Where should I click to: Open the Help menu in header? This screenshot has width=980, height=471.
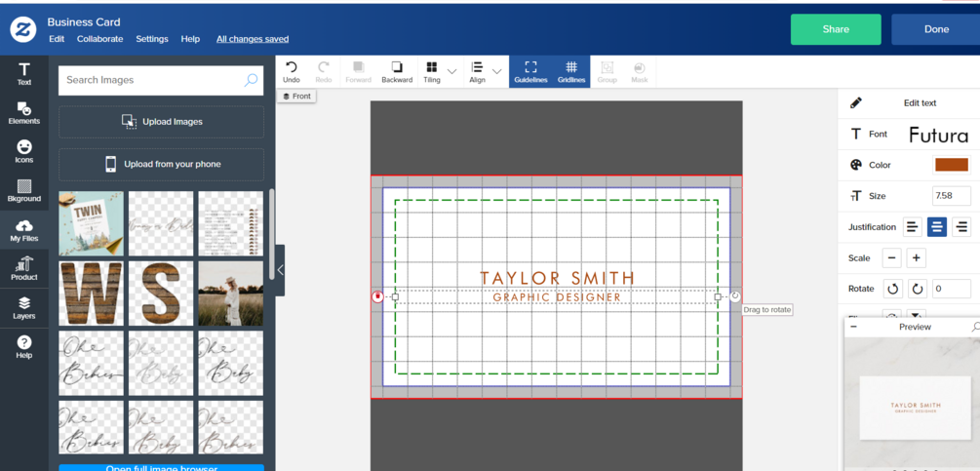click(190, 39)
